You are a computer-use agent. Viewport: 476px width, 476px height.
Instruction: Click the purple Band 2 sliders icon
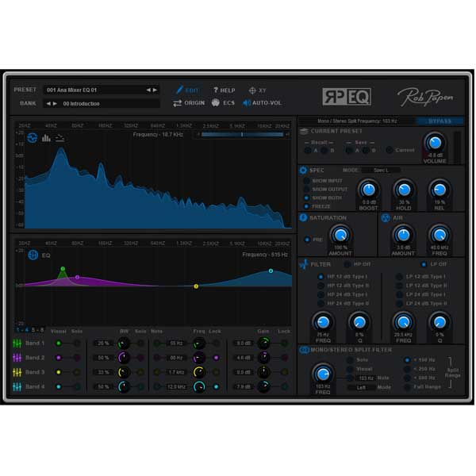click(x=17, y=358)
